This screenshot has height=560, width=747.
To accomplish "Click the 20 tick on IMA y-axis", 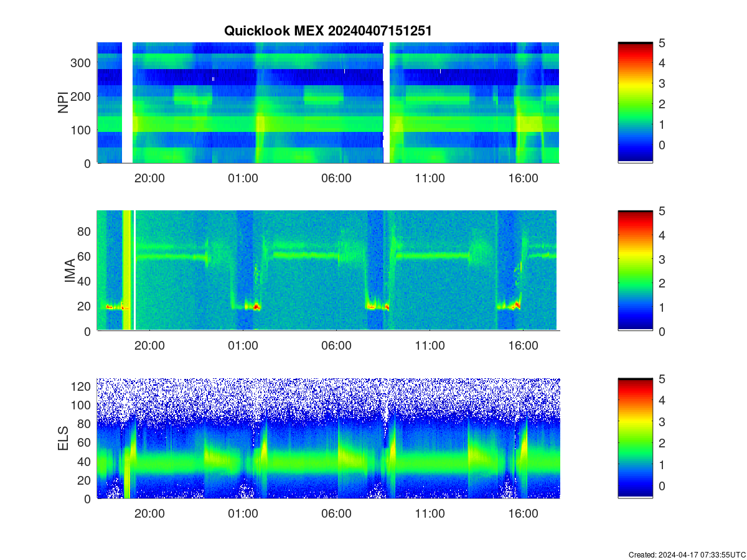I will [85, 306].
